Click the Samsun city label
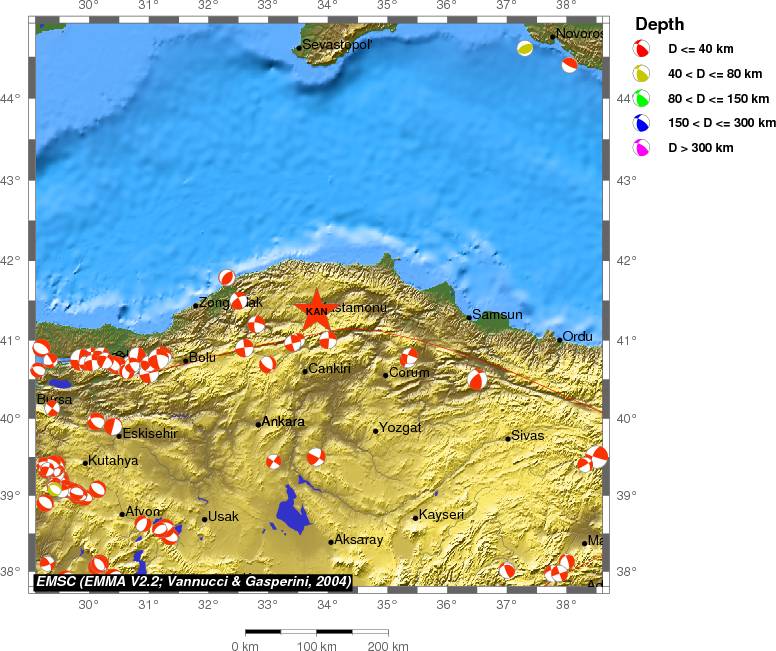This screenshot has width=776, height=651. coord(498,315)
